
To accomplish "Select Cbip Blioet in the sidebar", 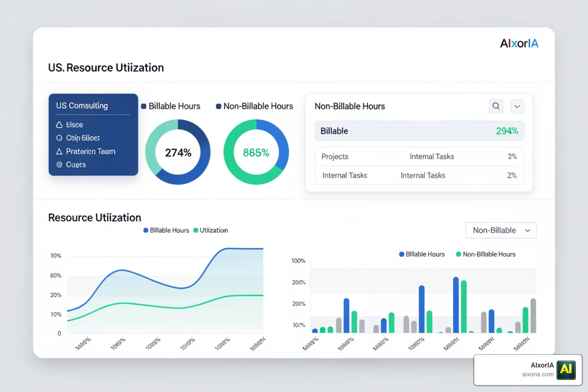I will pyautogui.click(x=83, y=138).
